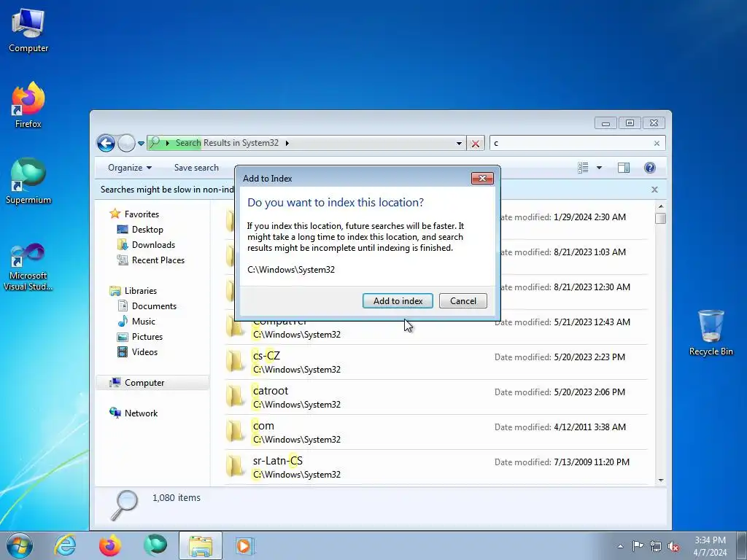Open the Music library
The image size is (747, 560).
click(x=144, y=321)
